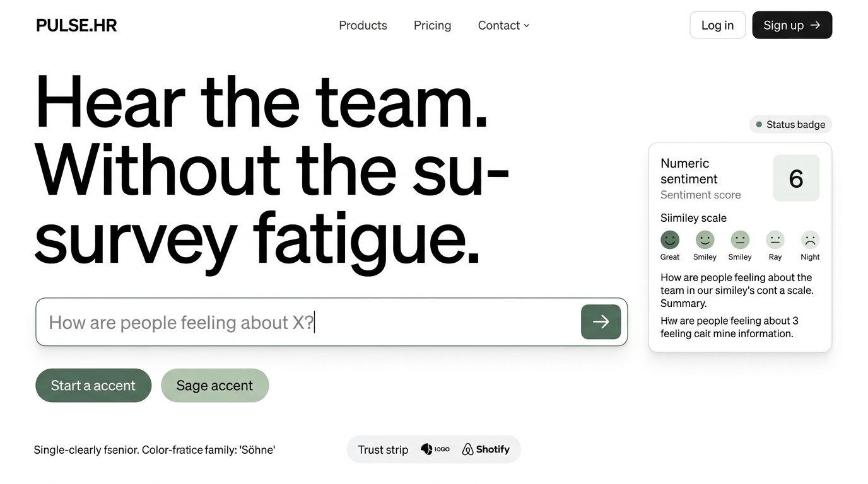
Task: Select the 'Ray' face icon
Action: pos(775,239)
